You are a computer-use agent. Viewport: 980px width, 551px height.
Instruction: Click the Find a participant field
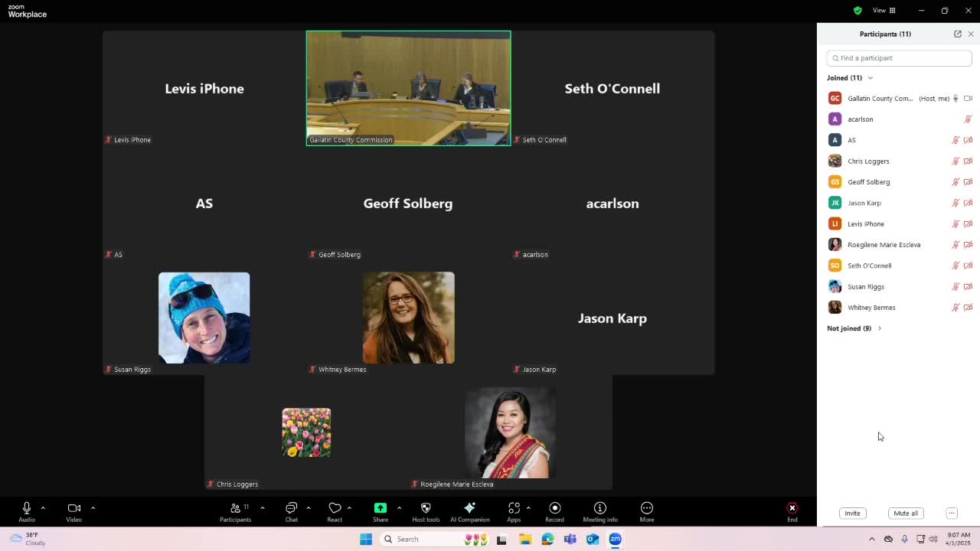tap(899, 58)
